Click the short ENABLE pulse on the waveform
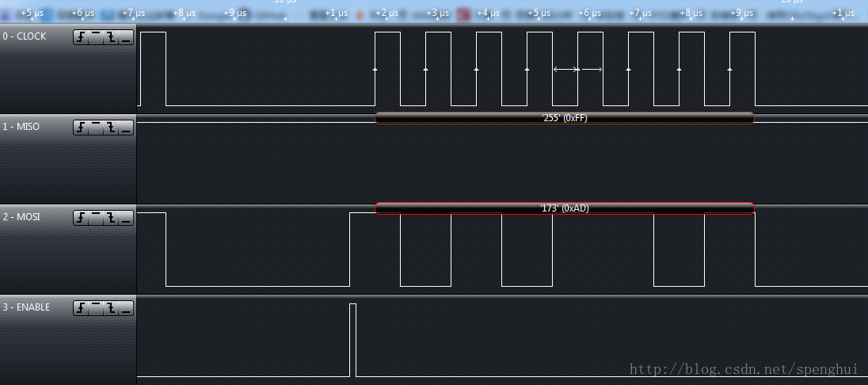The width and height of the screenshot is (868, 385). pos(352,340)
